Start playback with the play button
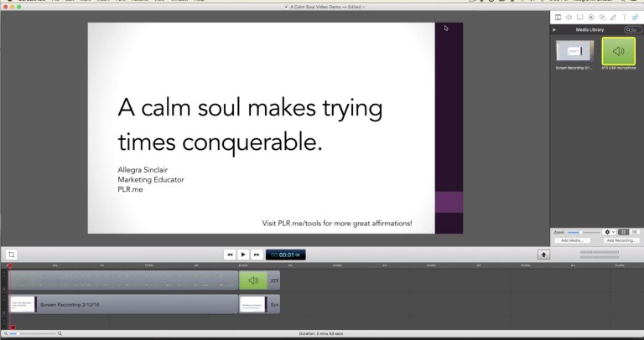644x340 pixels. pos(243,255)
